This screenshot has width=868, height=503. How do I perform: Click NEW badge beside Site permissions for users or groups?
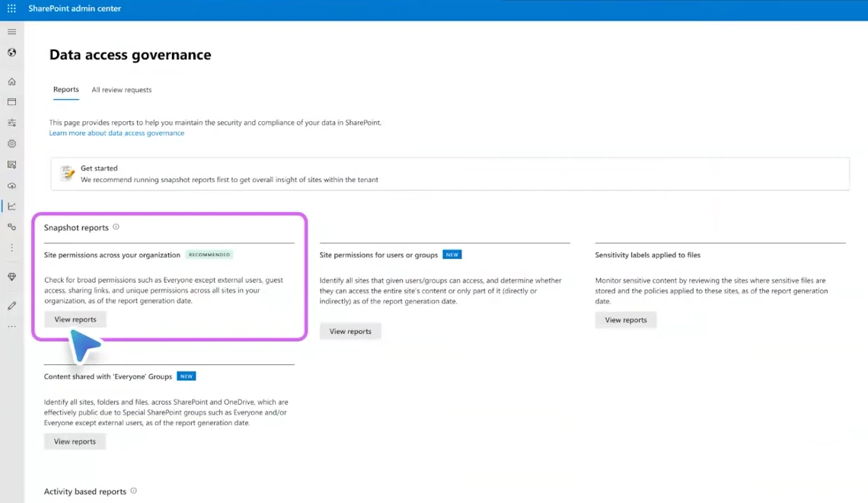(452, 255)
